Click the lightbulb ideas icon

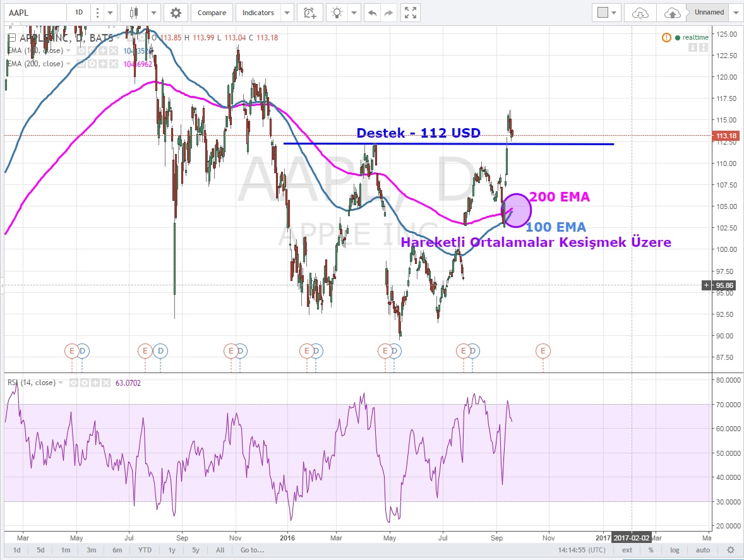[338, 13]
